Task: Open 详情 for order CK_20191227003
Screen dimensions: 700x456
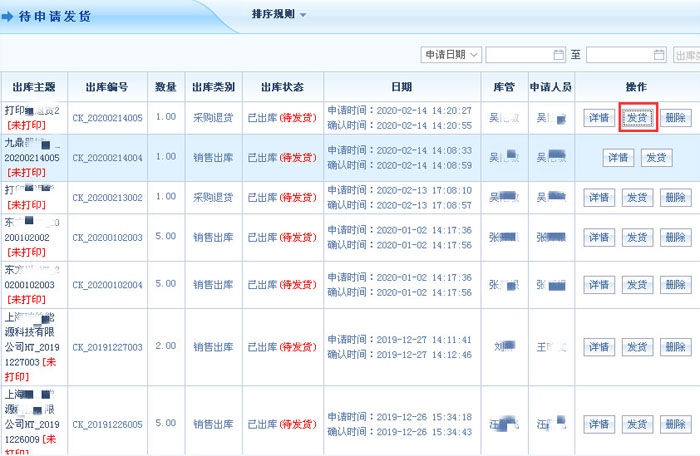Action: [598, 347]
